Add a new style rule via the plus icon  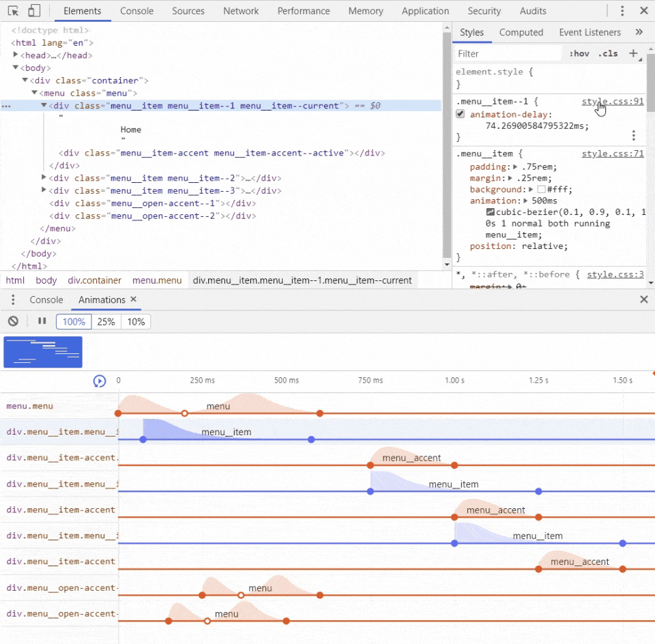pyautogui.click(x=633, y=53)
